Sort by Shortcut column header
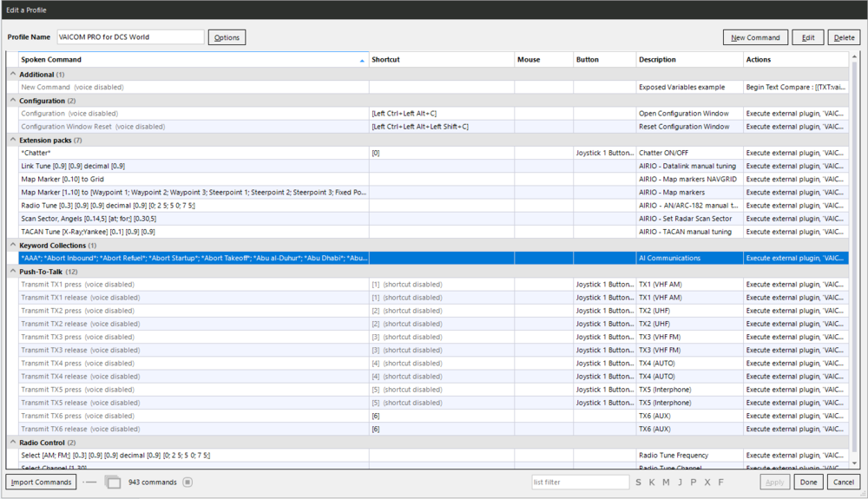The height and width of the screenshot is (499, 868). coord(442,60)
